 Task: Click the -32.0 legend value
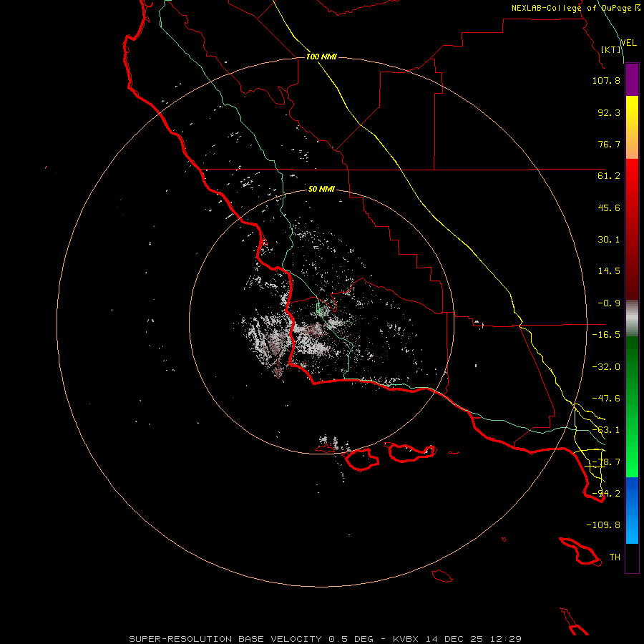(x=606, y=367)
